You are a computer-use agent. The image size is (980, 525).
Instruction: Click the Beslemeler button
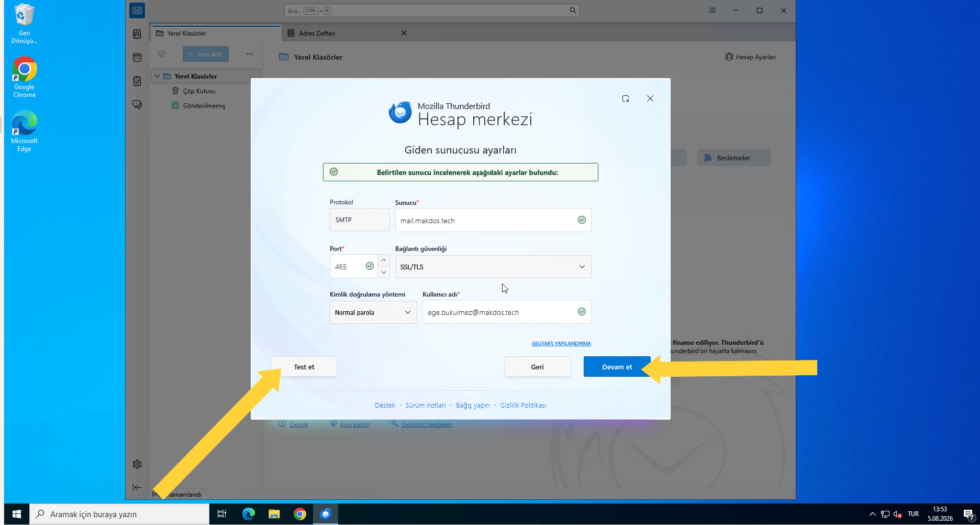click(733, 158)
